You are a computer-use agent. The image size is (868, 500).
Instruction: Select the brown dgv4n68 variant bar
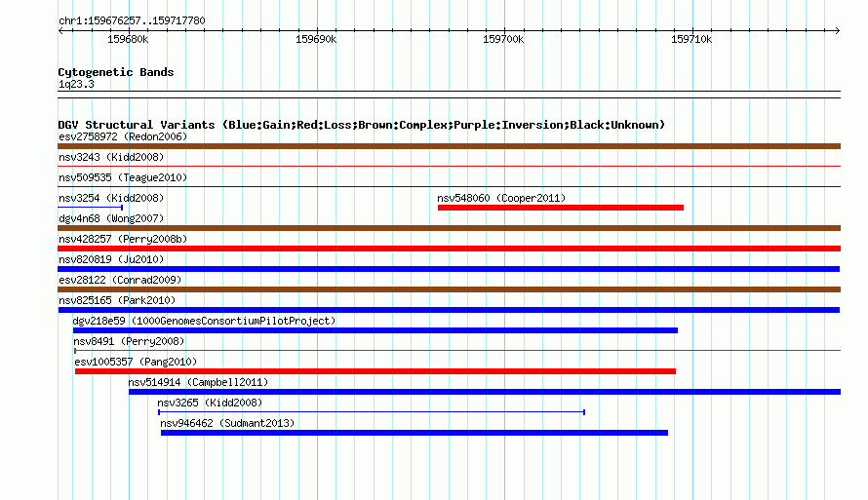[x=449, y=228]
